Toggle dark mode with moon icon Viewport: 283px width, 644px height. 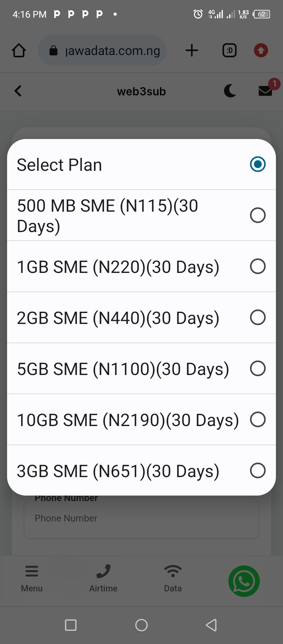click(230, 91)
